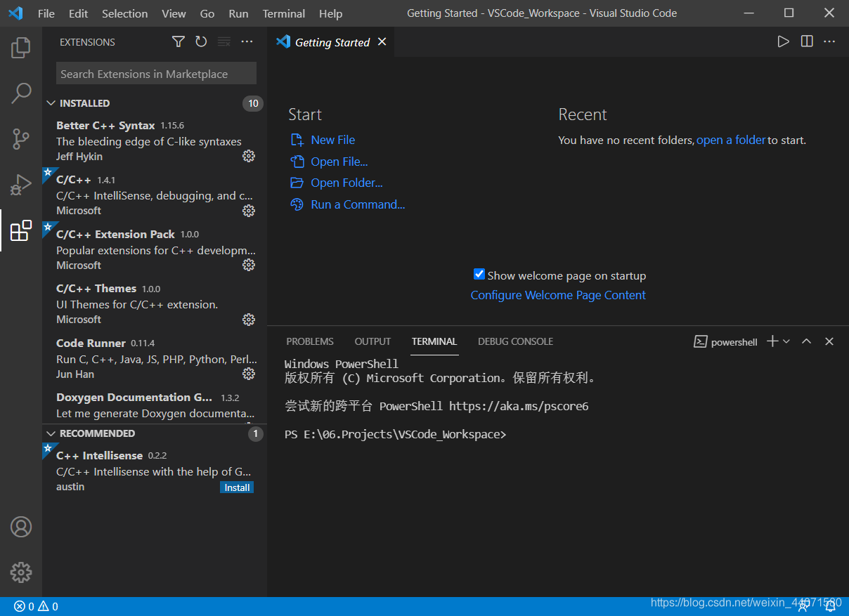
Task: Open editor more actions ellipsis
Action: (829, 41)
